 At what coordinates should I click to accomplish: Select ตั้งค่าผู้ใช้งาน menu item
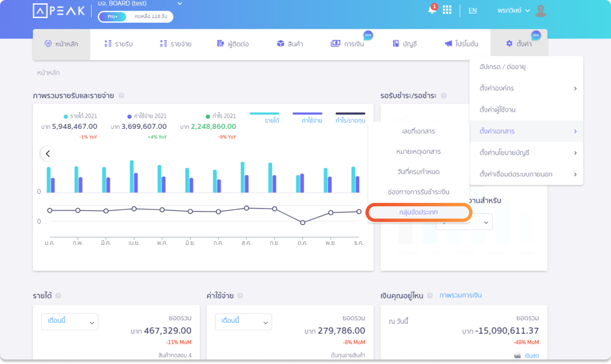pyautogui.click(x=527, y=110)
